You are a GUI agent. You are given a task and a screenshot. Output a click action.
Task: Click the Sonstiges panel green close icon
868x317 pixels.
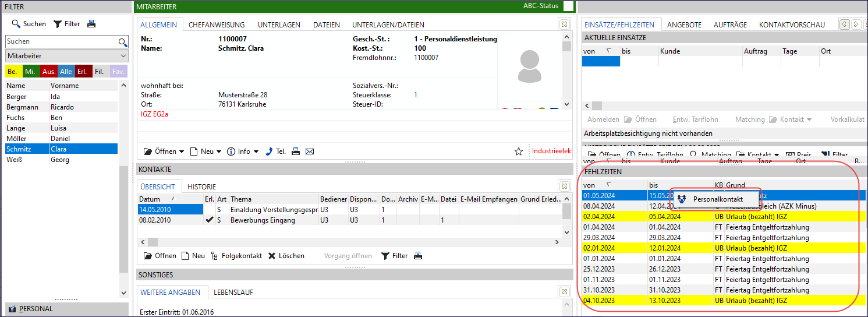[564, 292]
